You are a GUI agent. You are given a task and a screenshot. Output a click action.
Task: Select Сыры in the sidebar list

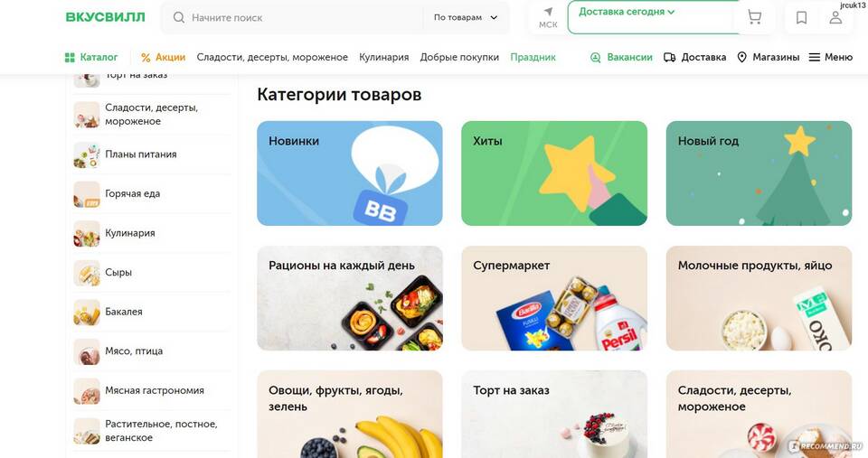151,272
